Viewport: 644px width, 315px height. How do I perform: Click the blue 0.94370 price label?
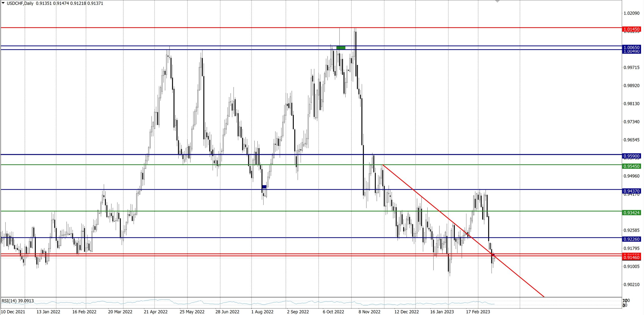(631, 191)
